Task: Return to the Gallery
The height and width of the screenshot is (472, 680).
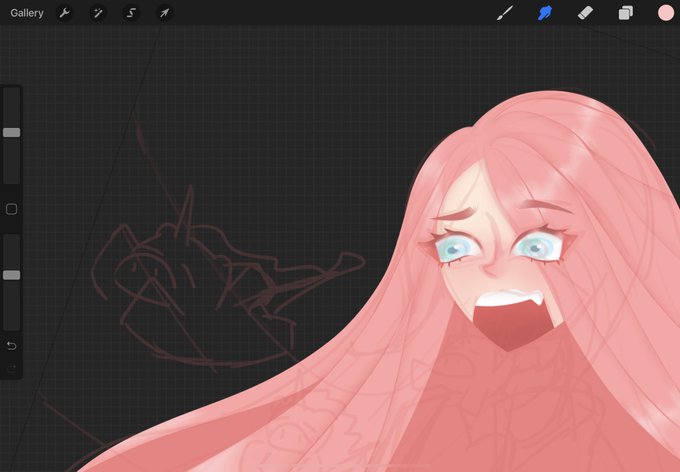Action: pos(27,13)
